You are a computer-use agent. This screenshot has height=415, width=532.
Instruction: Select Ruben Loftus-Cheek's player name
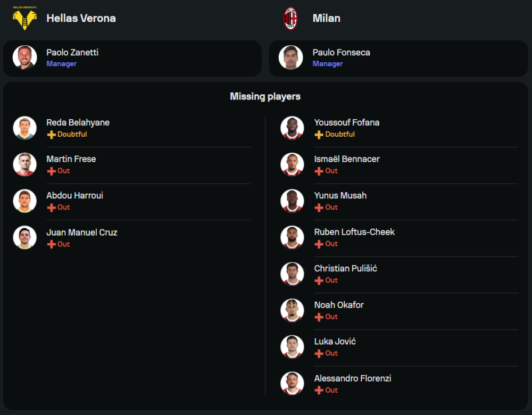[354, 232]
